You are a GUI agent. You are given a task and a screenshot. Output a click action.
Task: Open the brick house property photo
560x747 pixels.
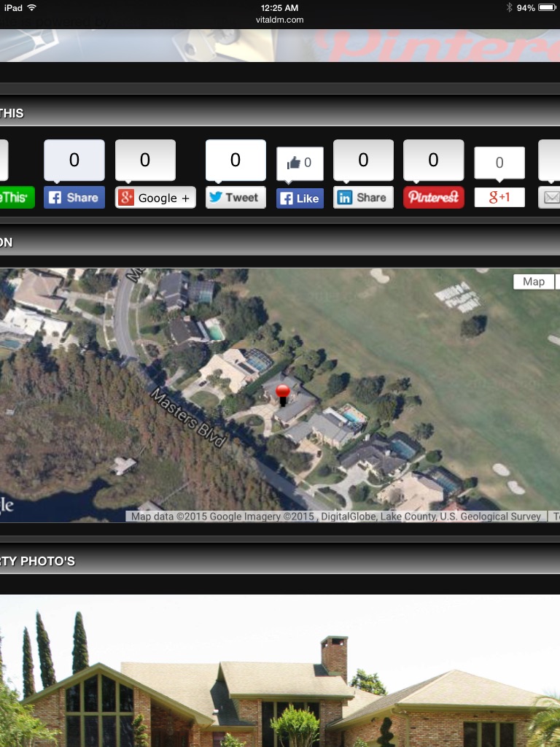pos(280,671)
